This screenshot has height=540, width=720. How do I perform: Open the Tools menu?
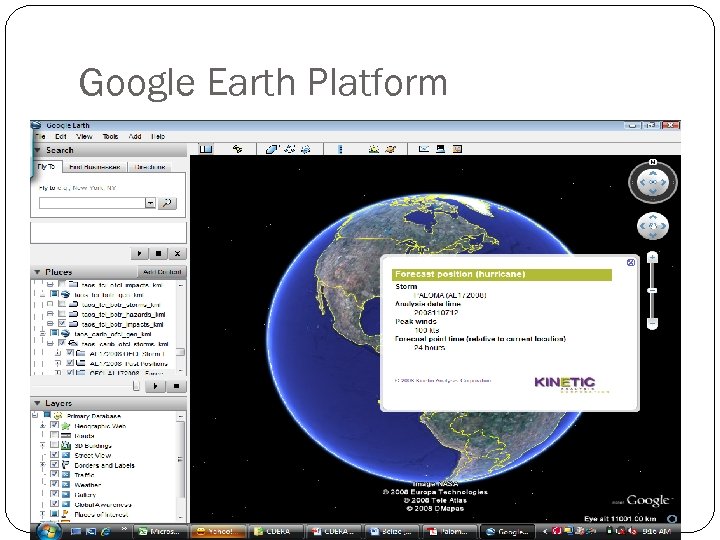(x=110, y=136)
